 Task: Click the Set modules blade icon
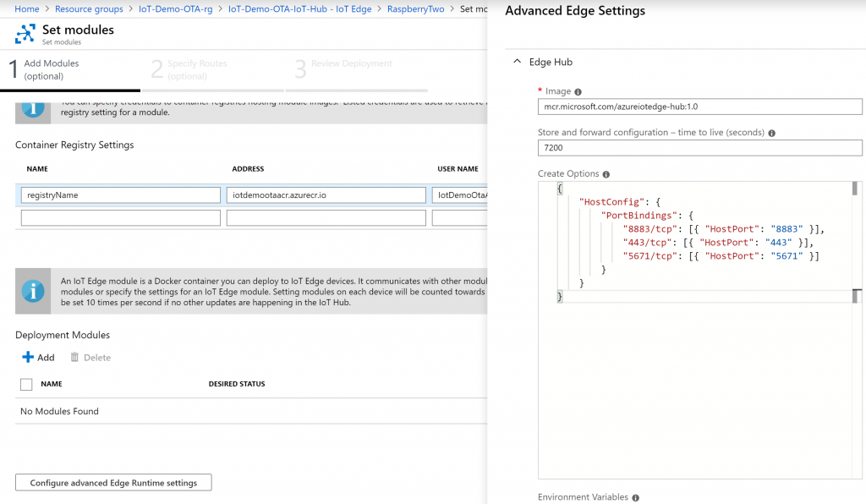click(x=25, y=34)
